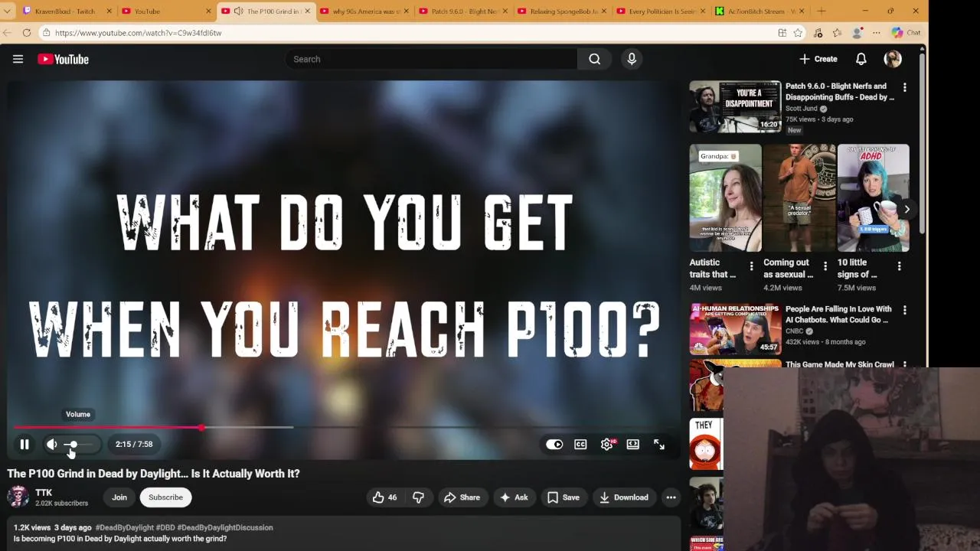Open the 10 little signs of ADHD short

[x=874, y=197]
